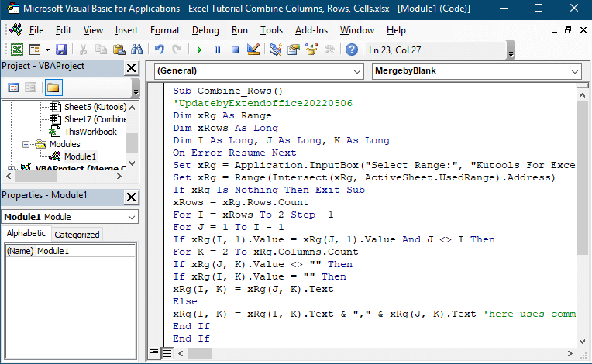Click the Find binoculars icon
The height and width of the screenshot is (364, 592).
[x=137, y=50]
